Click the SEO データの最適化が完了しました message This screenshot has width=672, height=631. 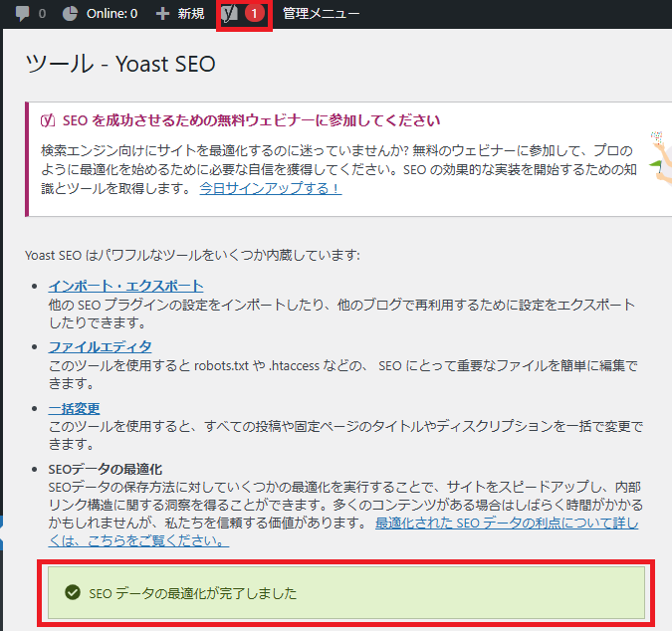[x=192, y=593]
